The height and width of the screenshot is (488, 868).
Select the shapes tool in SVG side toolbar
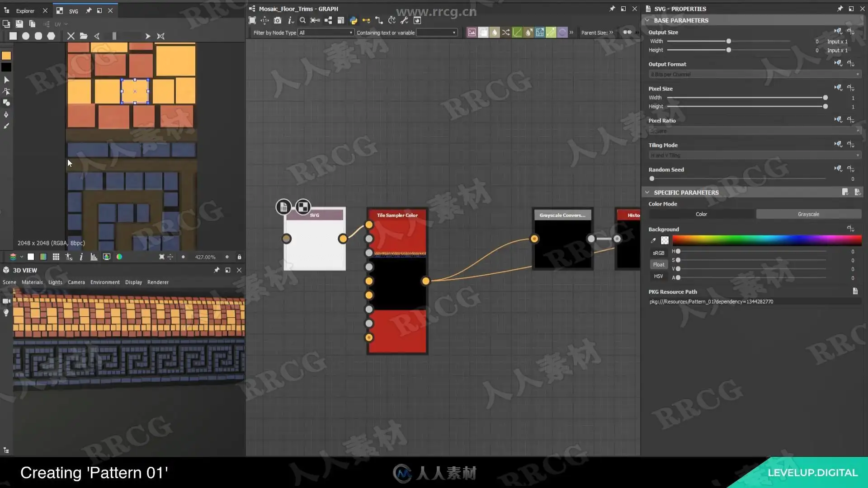6,103
